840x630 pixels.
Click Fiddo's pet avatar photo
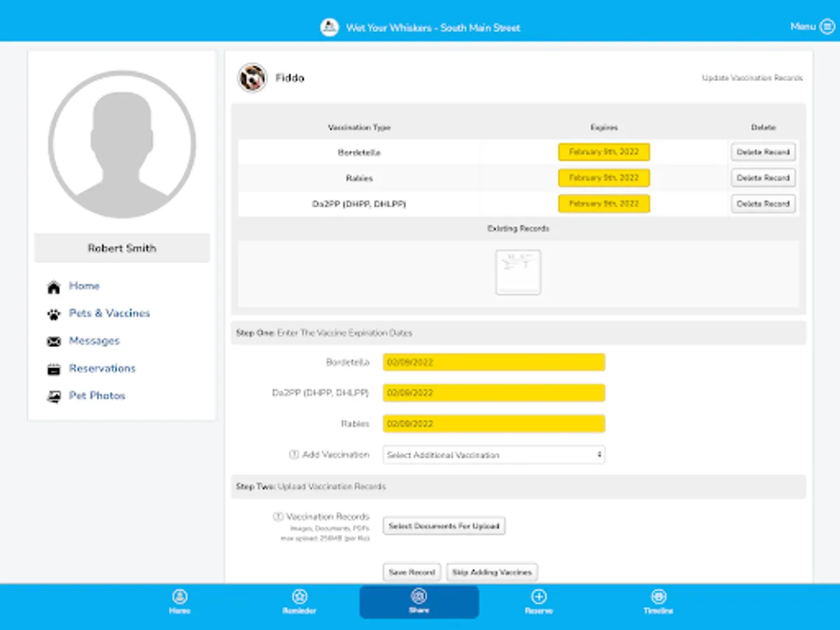[x=252, y=78]
